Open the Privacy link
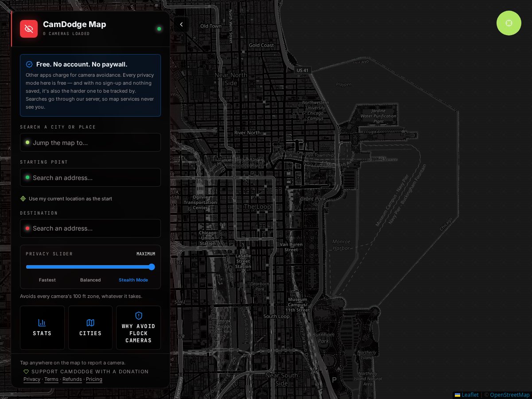This screenshot has height=399, width=532. coord(32,379)
